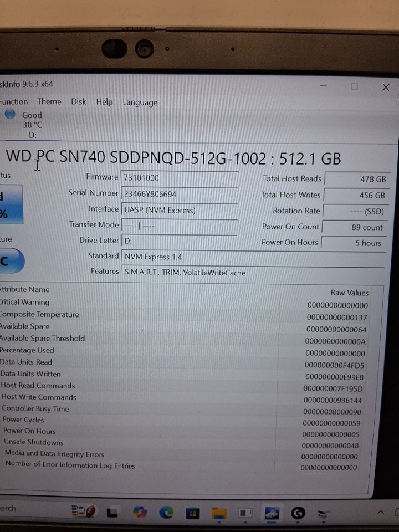399x532 pixels.
Task: Open File Explorer from the taskbar
Action: pyautogui.click(x=220, y=513)
